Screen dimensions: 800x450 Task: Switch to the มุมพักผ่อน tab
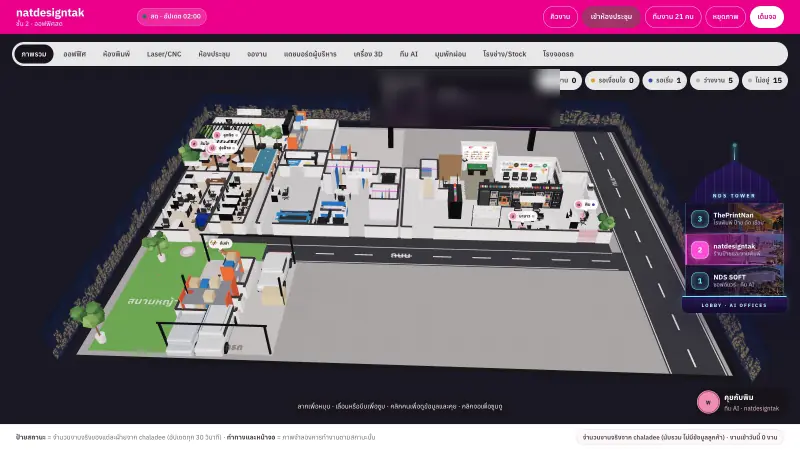click(x=450, y=54)
